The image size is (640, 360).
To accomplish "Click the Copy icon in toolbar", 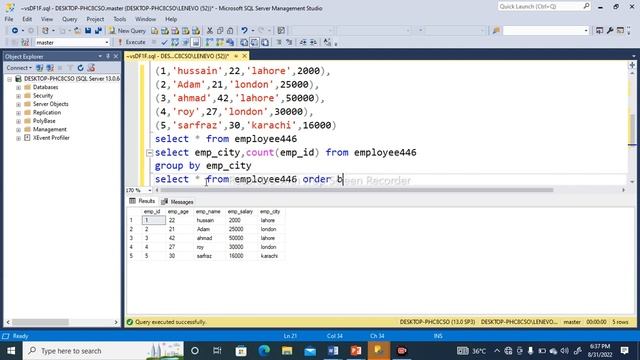I will 220,31.
